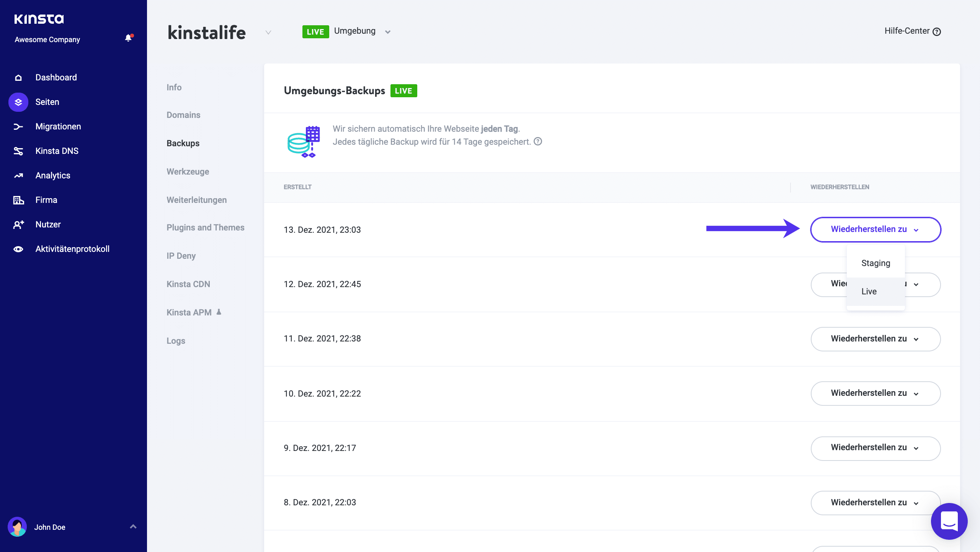
Task: Select Staging from the restore options
Action: tap(875, 263)
